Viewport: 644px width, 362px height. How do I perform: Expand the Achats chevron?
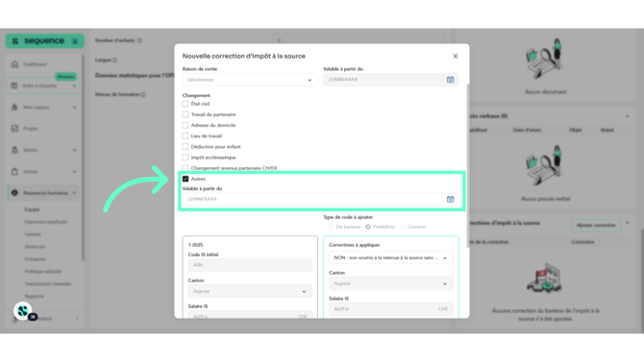click(74, 171)
